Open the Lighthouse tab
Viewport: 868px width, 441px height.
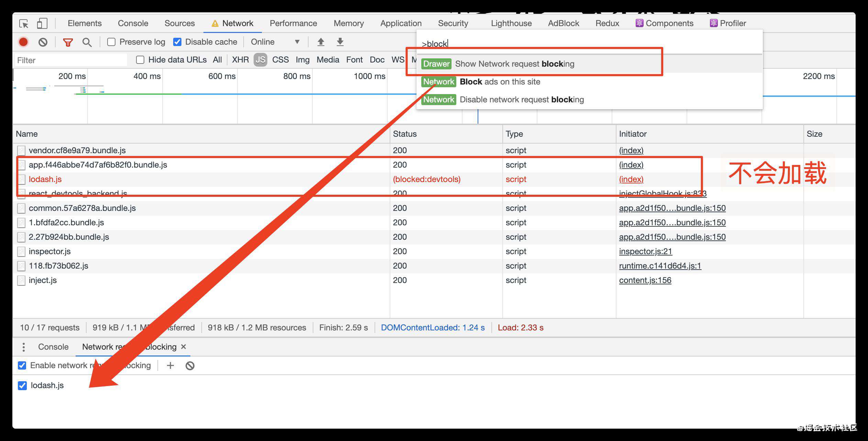511,23
